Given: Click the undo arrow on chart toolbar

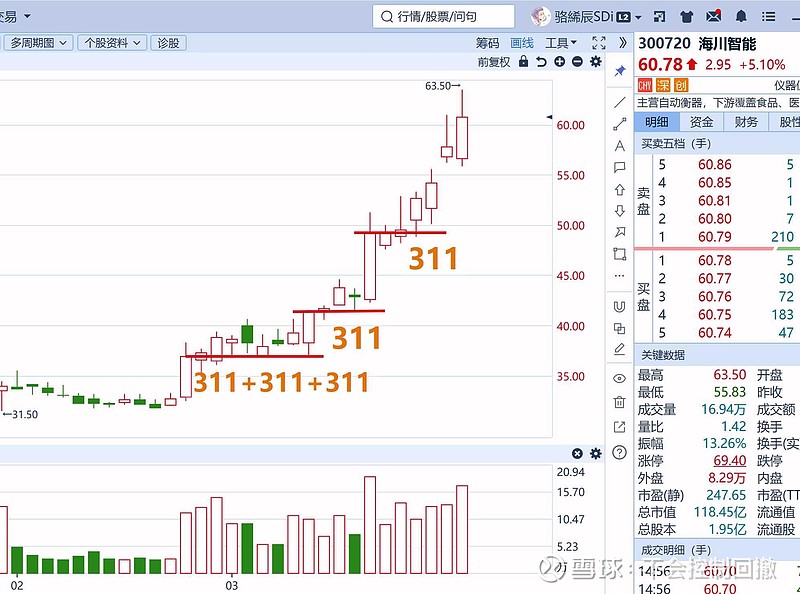Looking at the screenshot, I should pos(541,62).
